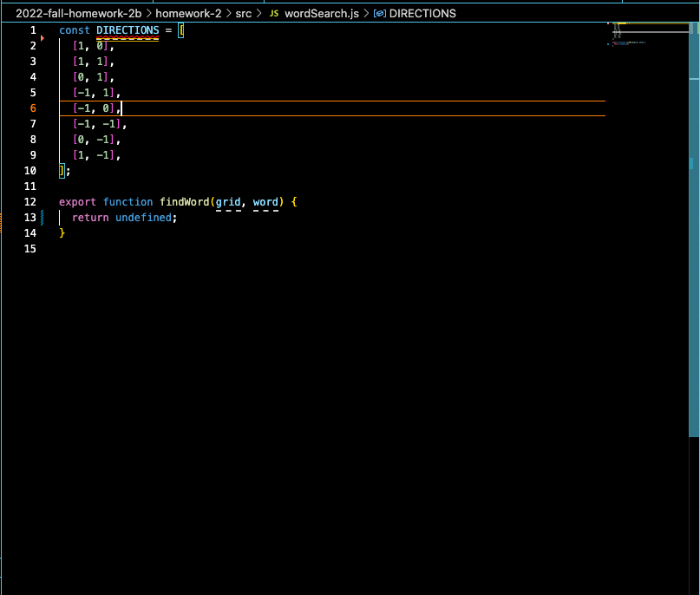Image resolution: width=700 pixels, height=595 pixels.
Task: Click line number 6 in the gutter
Action: [x=33, y=108]
